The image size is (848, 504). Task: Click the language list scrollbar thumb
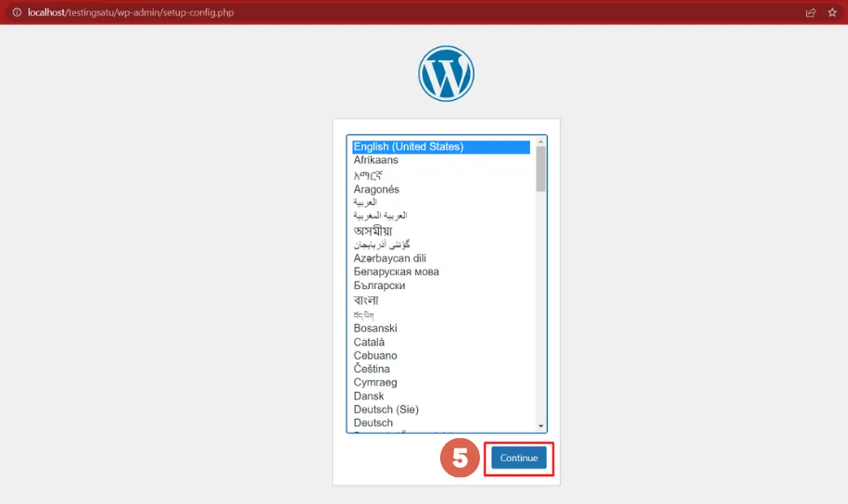click(541, 170)
